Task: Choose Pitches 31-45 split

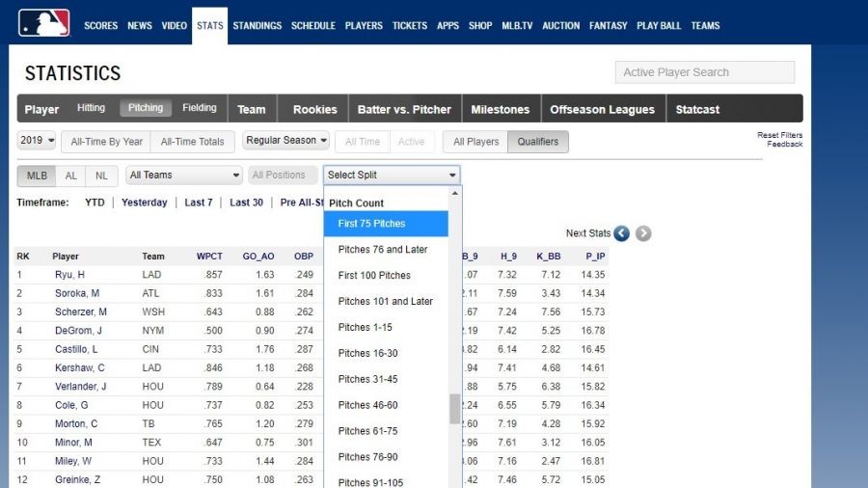Action: coord(386,380)
